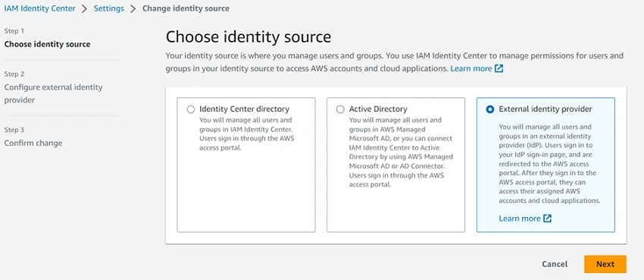
Task: Click the Step 2 label
Action: point(14,74)
